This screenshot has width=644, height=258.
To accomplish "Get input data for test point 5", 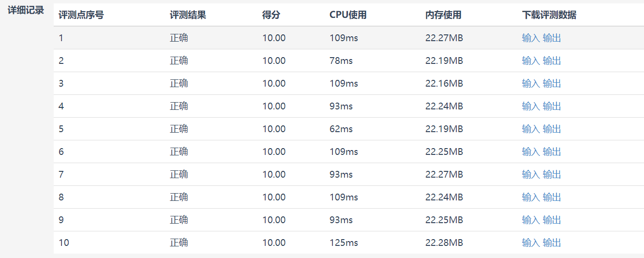I will (x=531, y=129).
